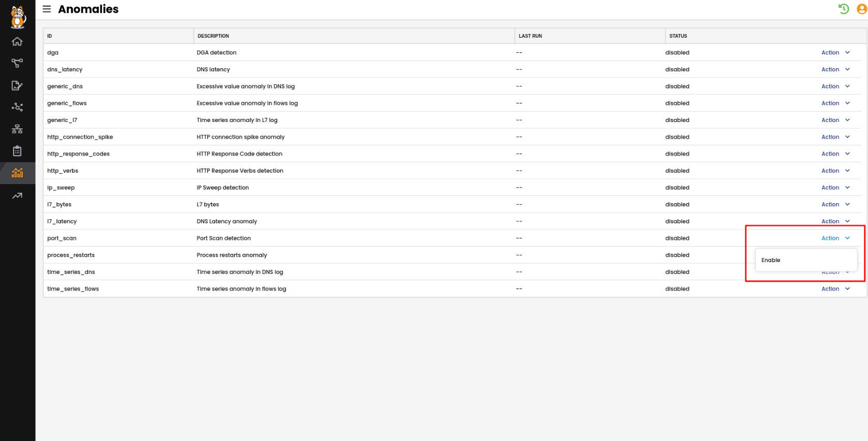Click the Calico cat logo
This screenshot has width=868, height=441.
pos(18,17)
